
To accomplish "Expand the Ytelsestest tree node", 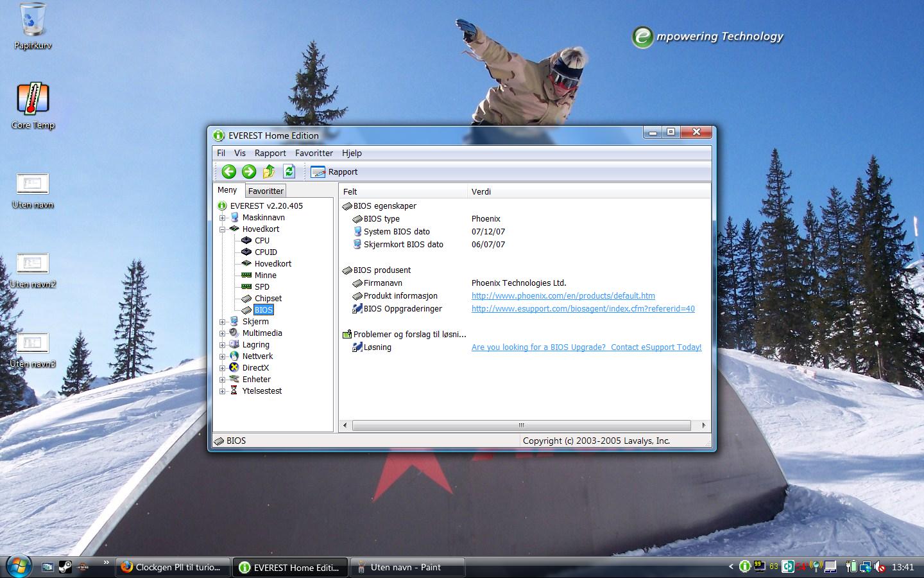I will pyautogui.click(x=223, y=391).
